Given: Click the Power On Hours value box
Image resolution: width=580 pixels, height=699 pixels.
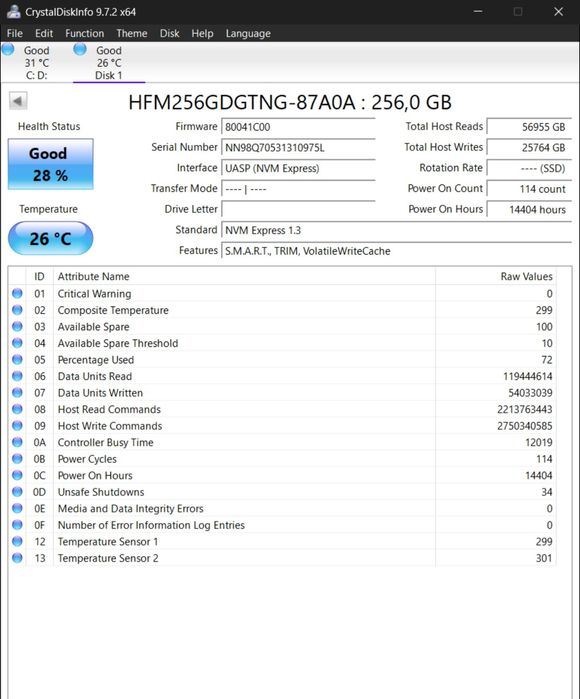Looking at the screenshot, I should [x=529, y=210].
